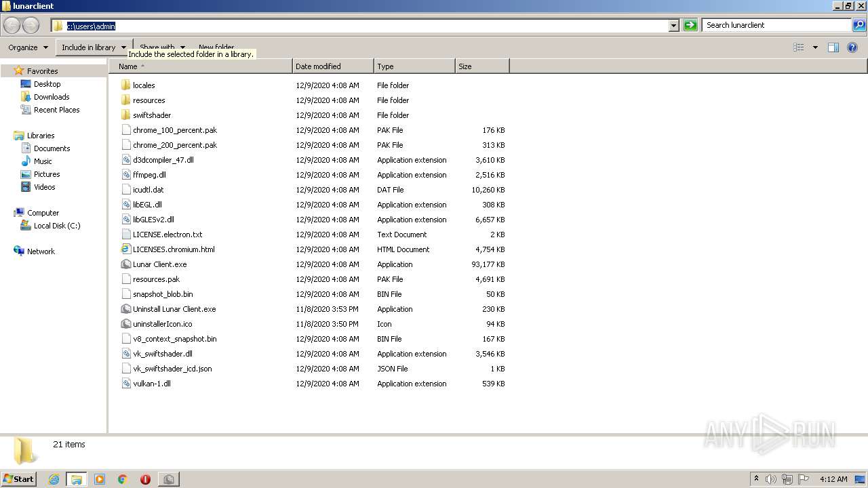Viewport: 868px width, 488px height.
Task: Open the Documents library
Action: 52,148
